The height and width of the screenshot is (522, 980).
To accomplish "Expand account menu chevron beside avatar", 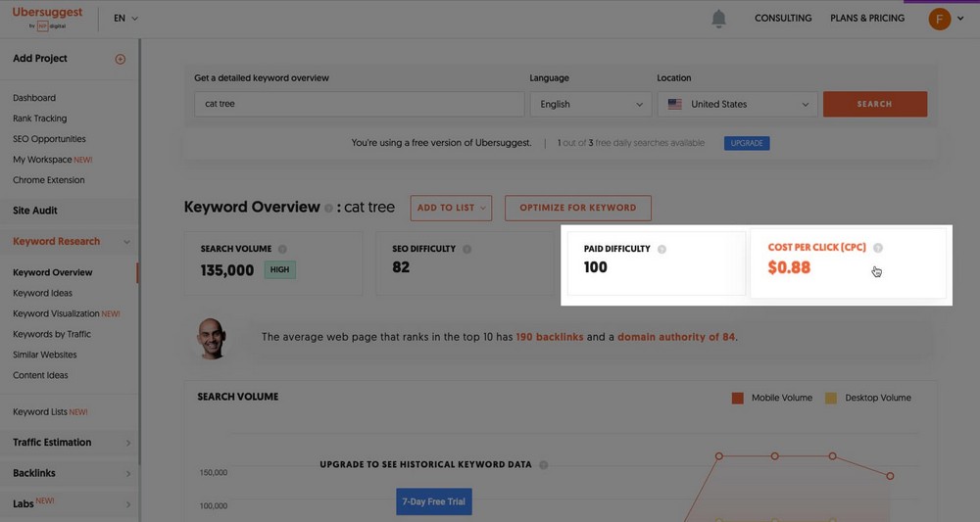I will click(x=960, y=19).
